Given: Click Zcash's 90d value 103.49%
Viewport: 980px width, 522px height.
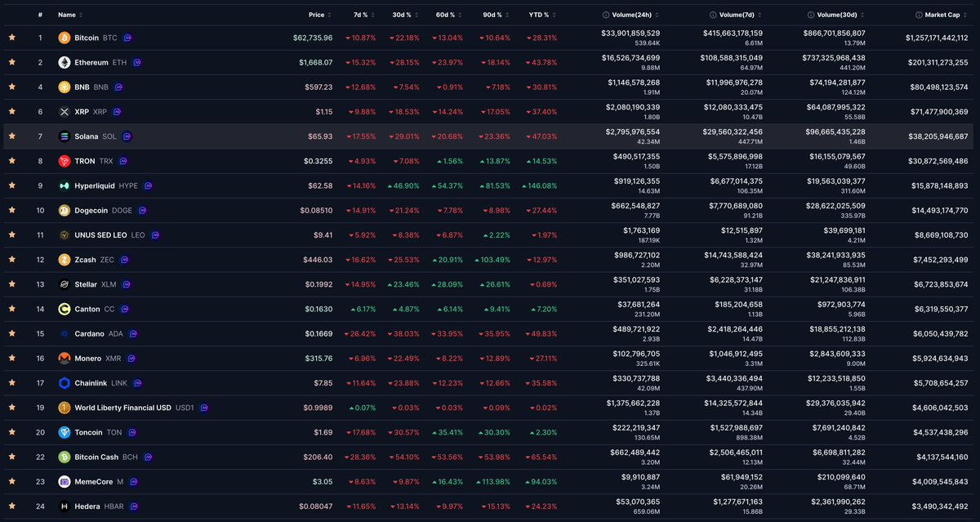Looking at the screenshot, I should pyautogui.click(x=494, y=260).
